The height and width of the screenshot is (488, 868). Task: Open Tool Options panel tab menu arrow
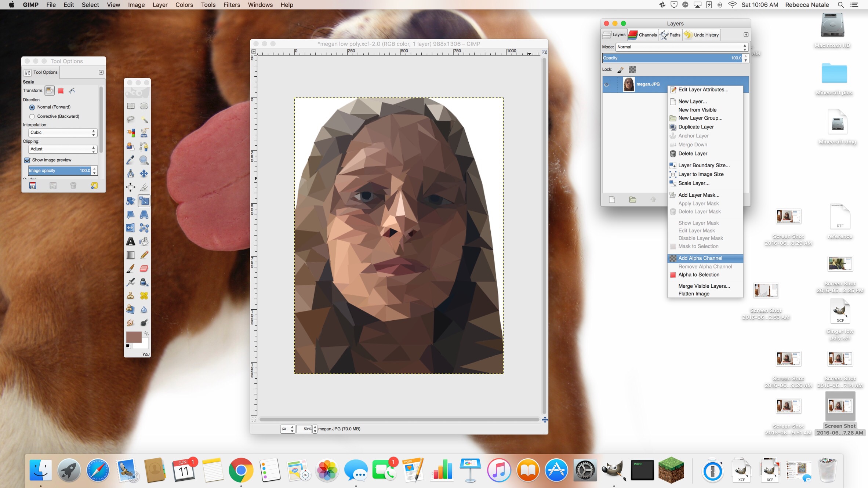[x=101, y=72]
